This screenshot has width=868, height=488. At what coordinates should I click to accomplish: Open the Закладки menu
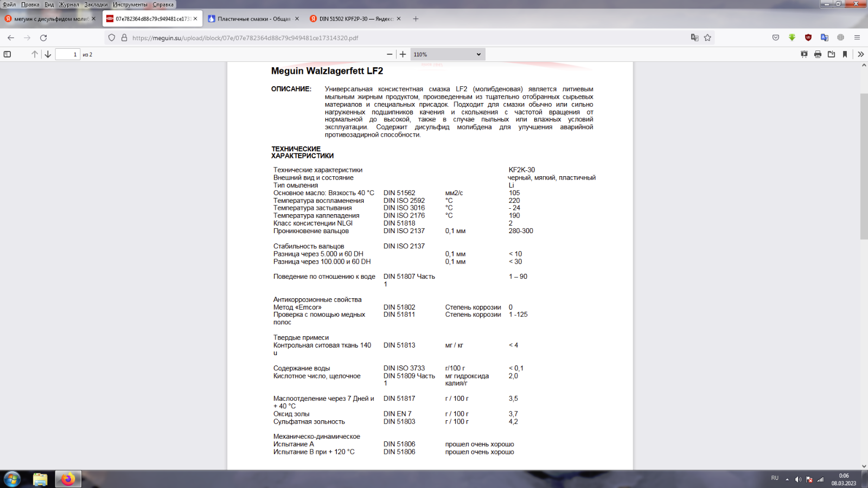click(x=96, y=4)
